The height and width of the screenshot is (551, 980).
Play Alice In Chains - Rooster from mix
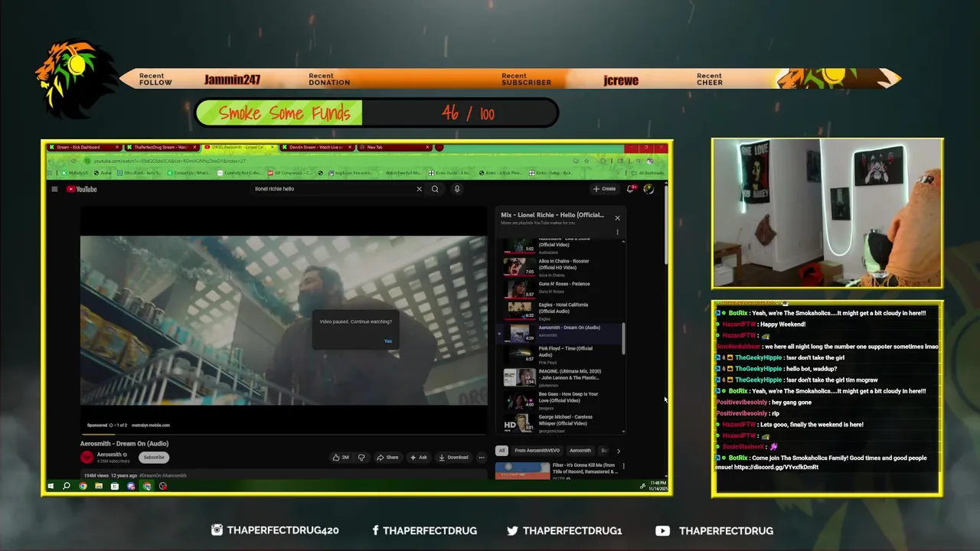[x=561, y=266]
